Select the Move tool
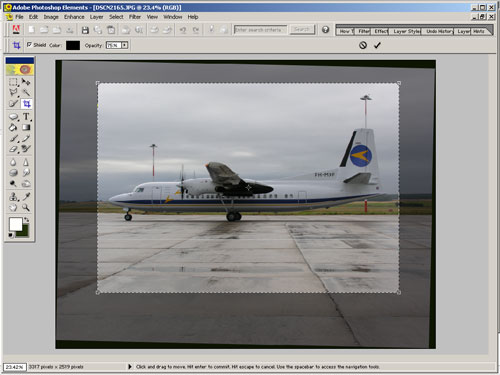Screen dimensions: 500x375 26,82
